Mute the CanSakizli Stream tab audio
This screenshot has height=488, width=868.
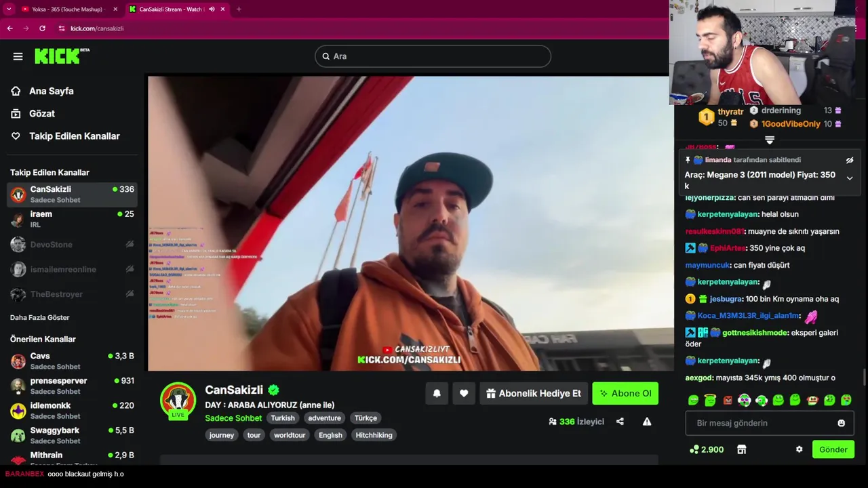pos(212,9)
